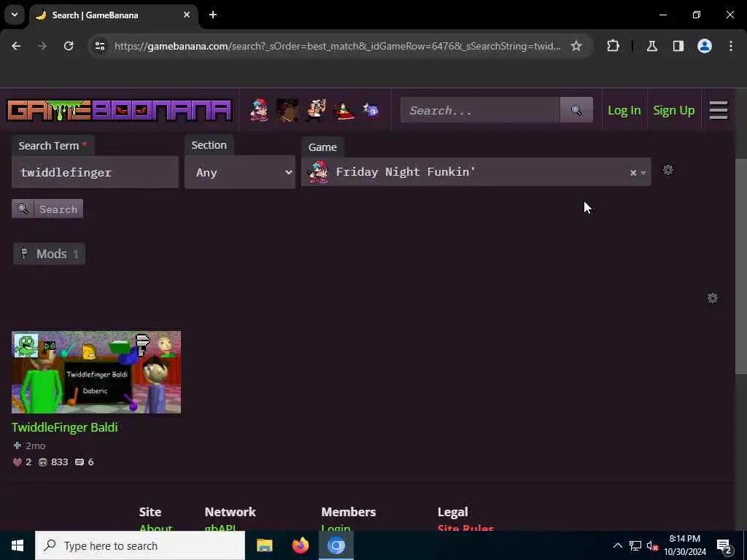Image resolution: width=747 pixels, height=560 pixels.
Task: Toggle browser side panel icon
Action: pos(678,46)
